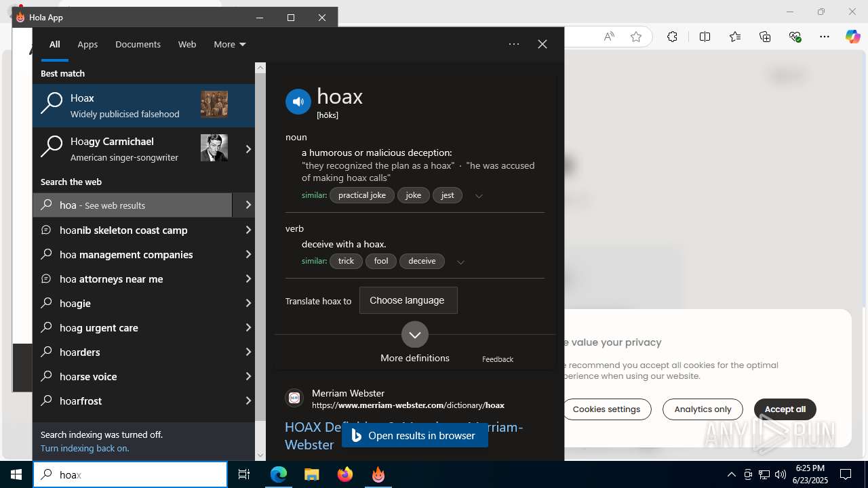This screenshot has height=488, width=868.
Task: Click the practical joke synonym chip
Action: (x=362, y=195)
